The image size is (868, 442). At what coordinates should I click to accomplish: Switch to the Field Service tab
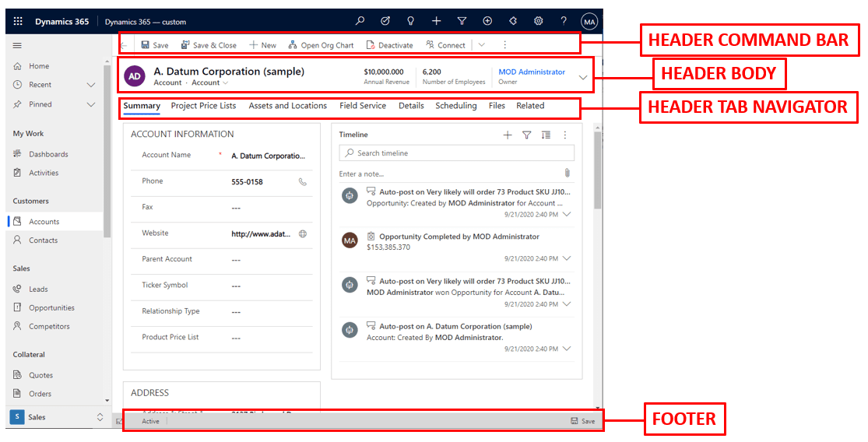pos(363,106)
